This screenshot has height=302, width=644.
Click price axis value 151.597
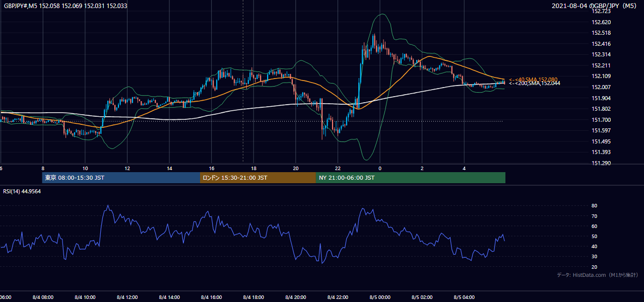pos(602,130)
